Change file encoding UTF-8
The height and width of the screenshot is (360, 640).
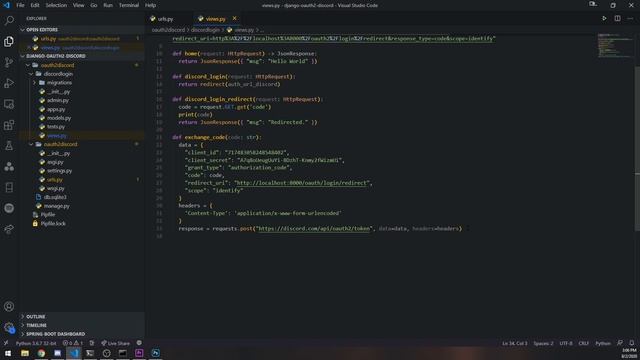coord(566,343)
